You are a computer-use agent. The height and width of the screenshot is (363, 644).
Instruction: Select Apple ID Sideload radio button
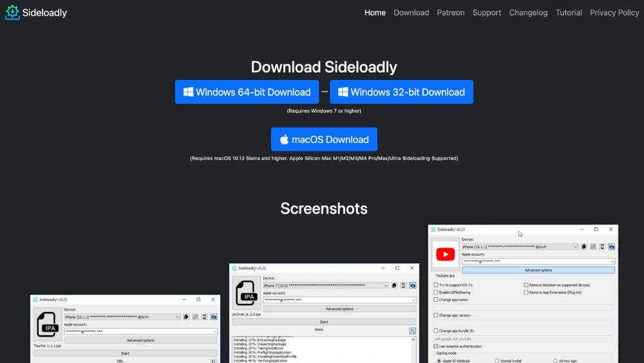click(439, 361)
